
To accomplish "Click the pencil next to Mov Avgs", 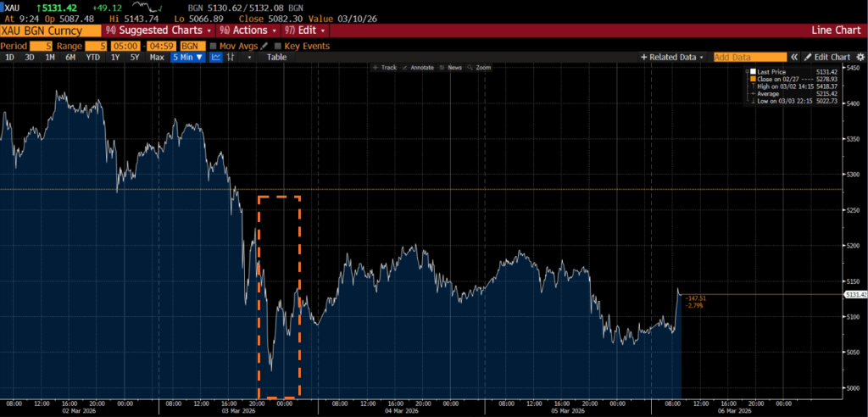I will (264, 46).
